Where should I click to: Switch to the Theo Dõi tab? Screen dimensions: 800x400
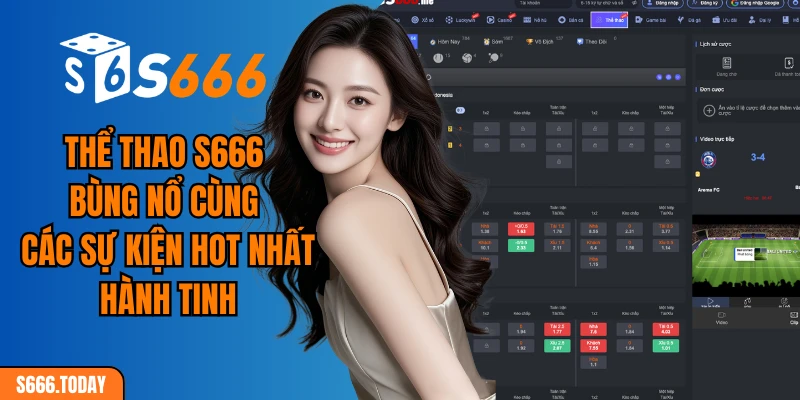[x=592, y=41]
